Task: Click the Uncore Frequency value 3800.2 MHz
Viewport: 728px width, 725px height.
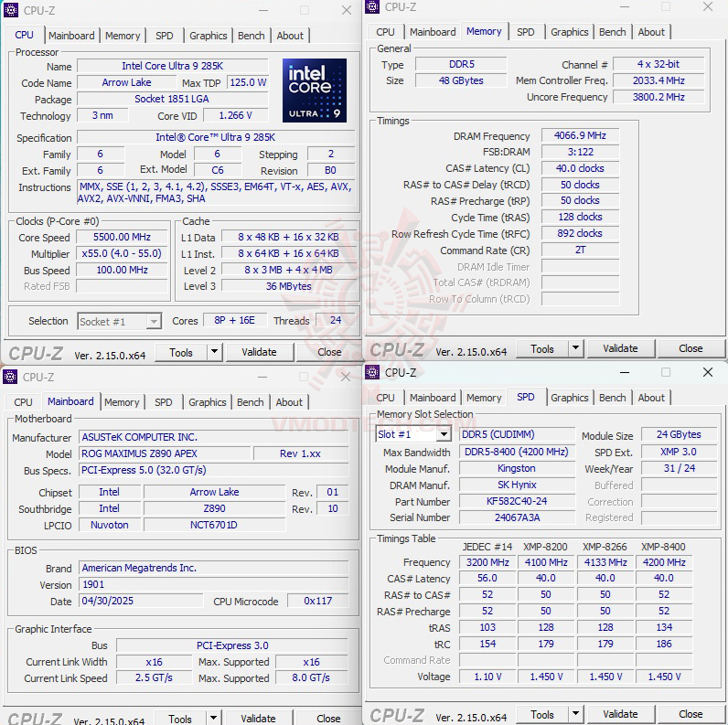Action: [x=658, y=97]
